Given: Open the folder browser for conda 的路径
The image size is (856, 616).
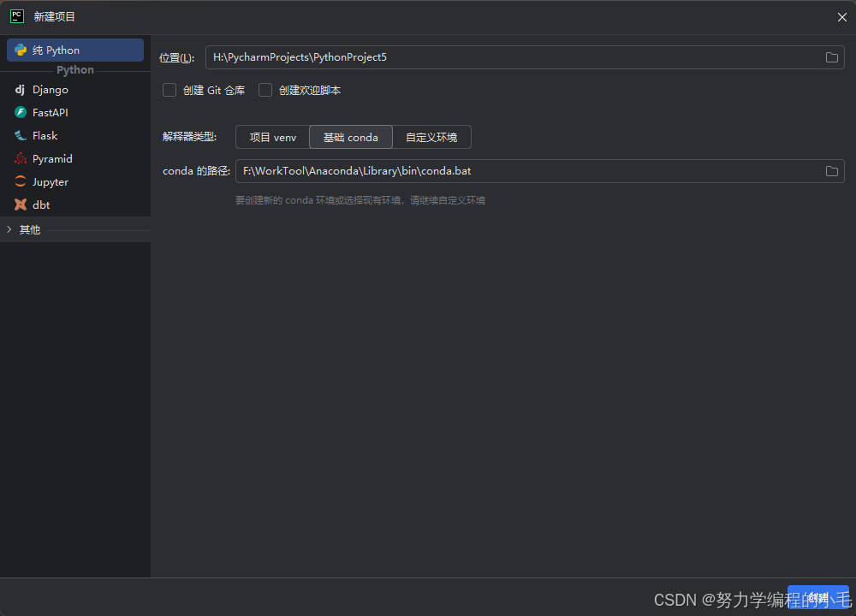Looking at the screenshot, I should (x=830, y=170).
